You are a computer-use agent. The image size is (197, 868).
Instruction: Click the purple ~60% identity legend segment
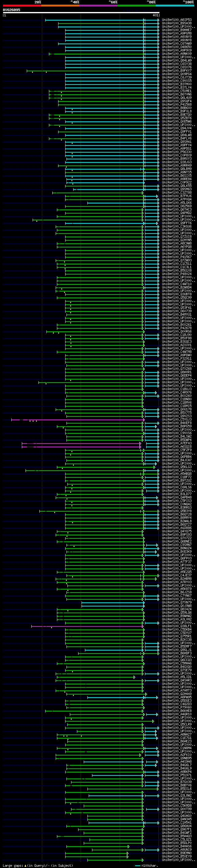tap(99, 6)
